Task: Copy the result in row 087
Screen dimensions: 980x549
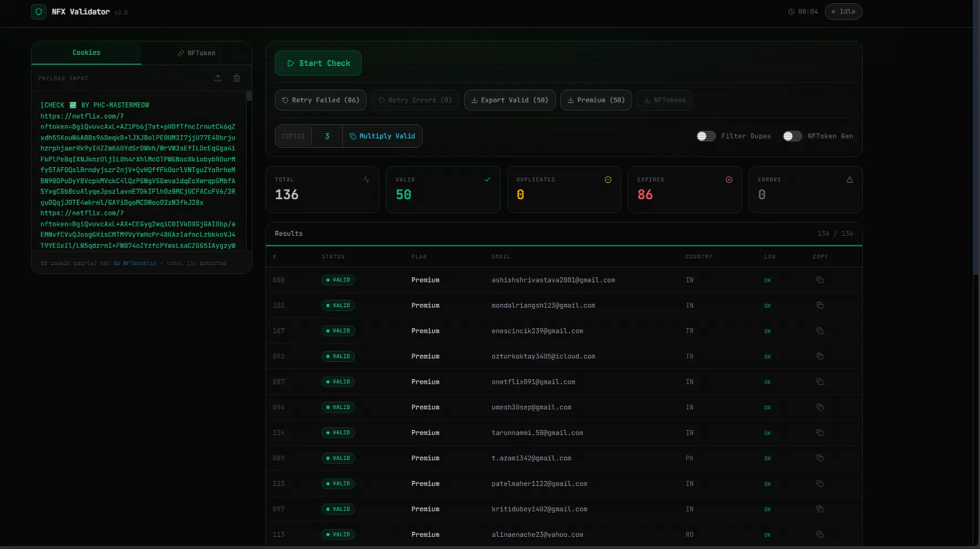Action: (820, 382)
